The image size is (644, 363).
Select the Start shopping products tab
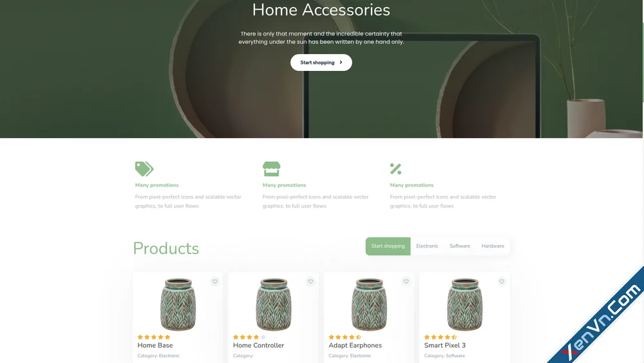click(388, 246)
